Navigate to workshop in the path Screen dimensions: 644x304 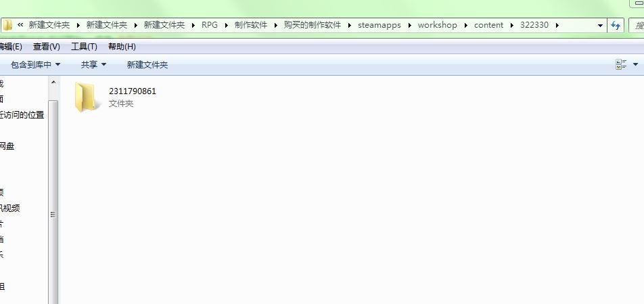pyautogui.click(x=438, y=24)
